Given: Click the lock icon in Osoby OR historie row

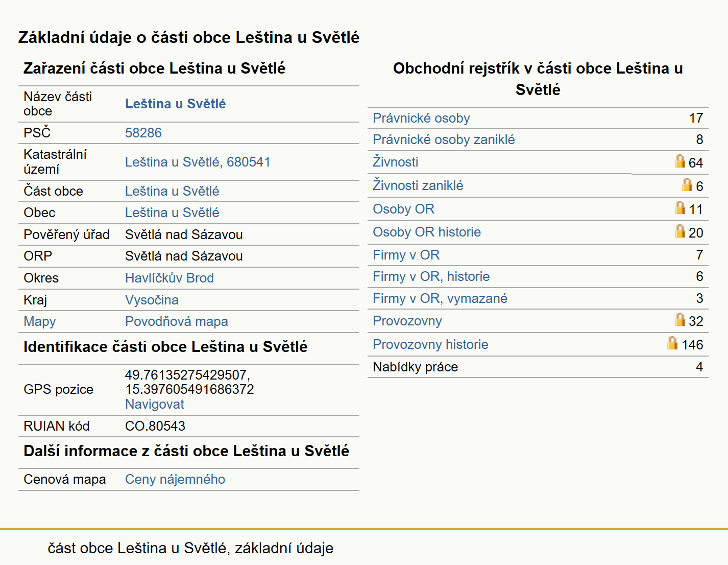Looking at the screenshot, I should (x=680, y=231).
